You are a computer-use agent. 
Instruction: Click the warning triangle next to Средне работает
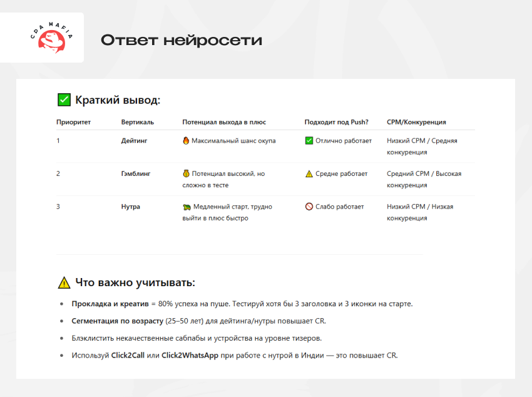pyautogui.click(x=309, y=173)
